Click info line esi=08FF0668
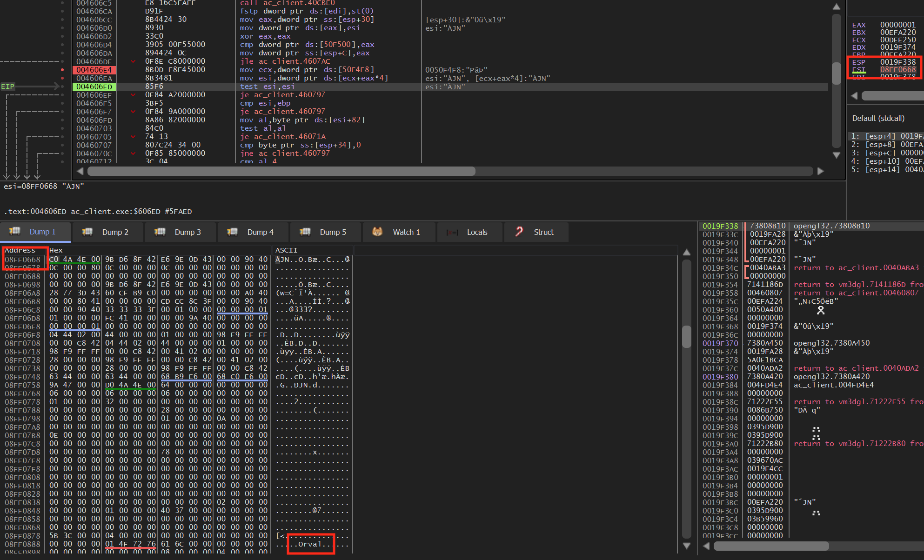924x560 pixels. click(44, 187)
